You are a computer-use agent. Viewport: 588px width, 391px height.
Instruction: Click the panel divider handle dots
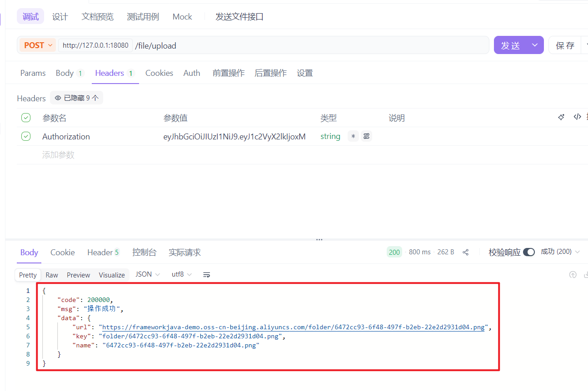point(319,239)
